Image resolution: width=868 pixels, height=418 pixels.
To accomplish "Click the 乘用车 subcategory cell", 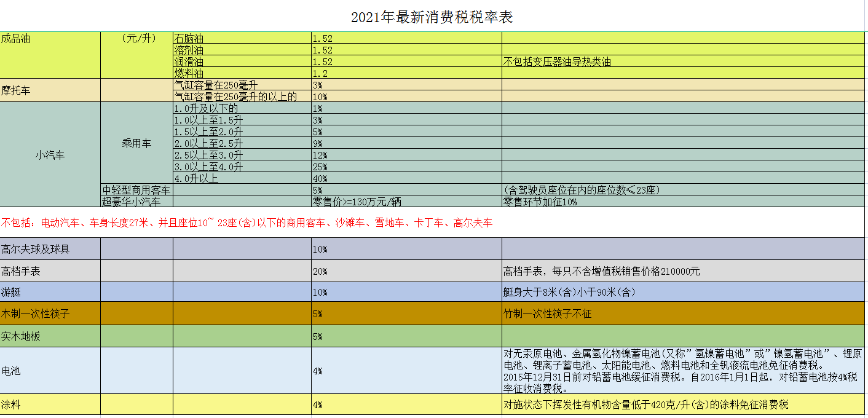I will point(136,143).
